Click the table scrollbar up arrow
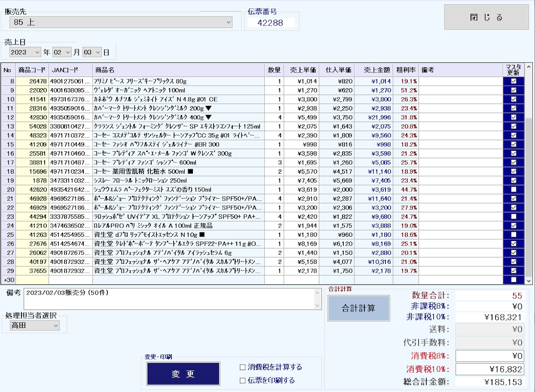 [x=528, y=68]
